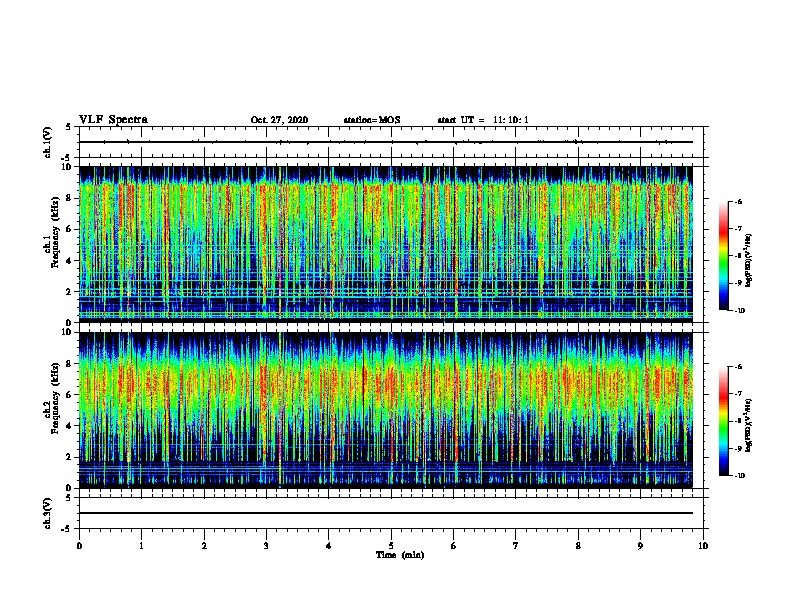
Task: Click time axis tick label '5'
Action: coord(391,546)
